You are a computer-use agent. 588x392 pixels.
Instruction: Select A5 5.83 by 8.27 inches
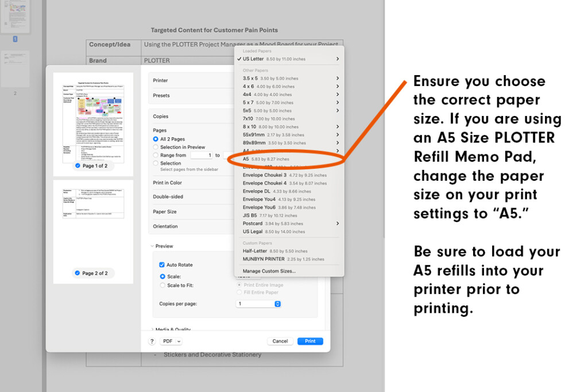[289, 159]
